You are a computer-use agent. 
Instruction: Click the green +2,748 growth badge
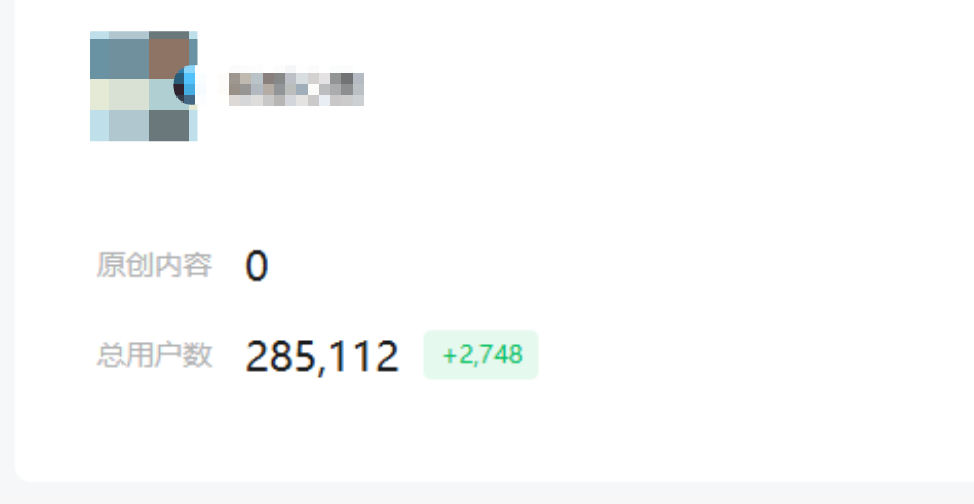[481, 355]
